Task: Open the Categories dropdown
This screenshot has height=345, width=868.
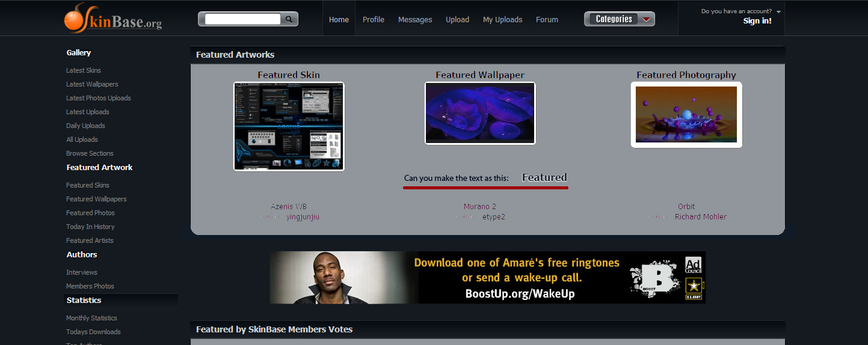Action: pyautogui.click(x=619, y=19)
